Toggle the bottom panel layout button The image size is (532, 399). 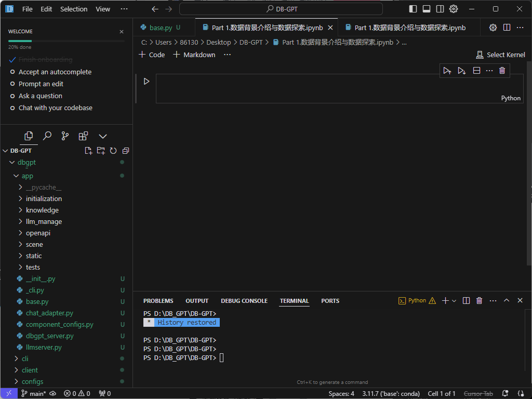tap(427, 9)
